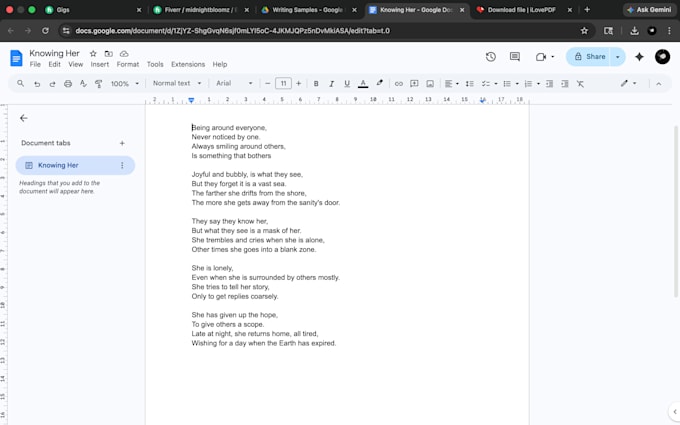Switch to Writing Samples browser tab
The width and height of the screenshot is (680, 425).
pyautogui.click(x=308, y=10)
